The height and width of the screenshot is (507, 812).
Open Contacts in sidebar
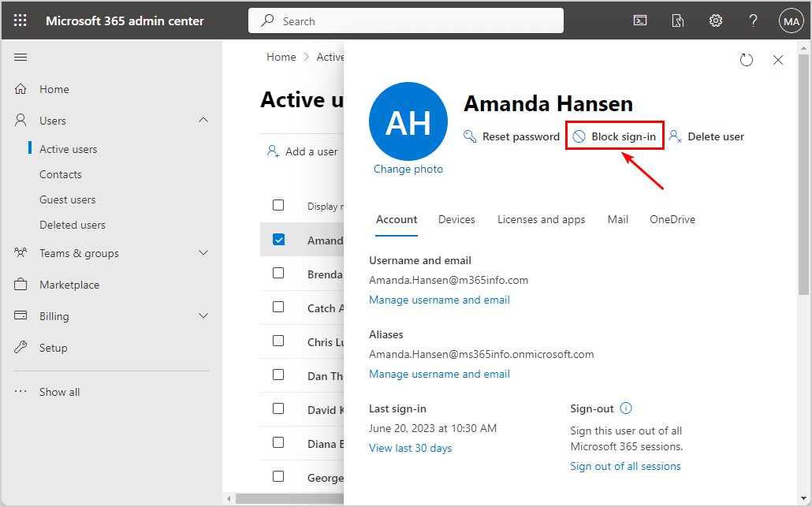[61, 174]
